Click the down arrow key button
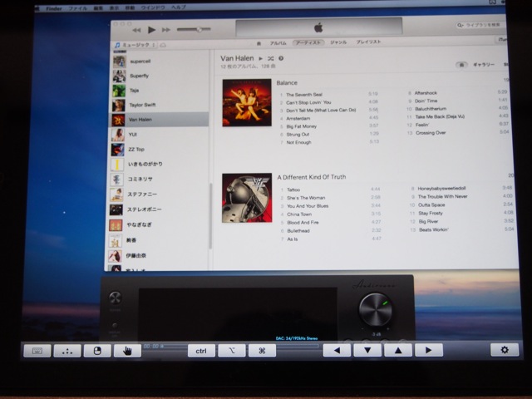This screenshot has height=399, width=532. click(x=367, y=350)
